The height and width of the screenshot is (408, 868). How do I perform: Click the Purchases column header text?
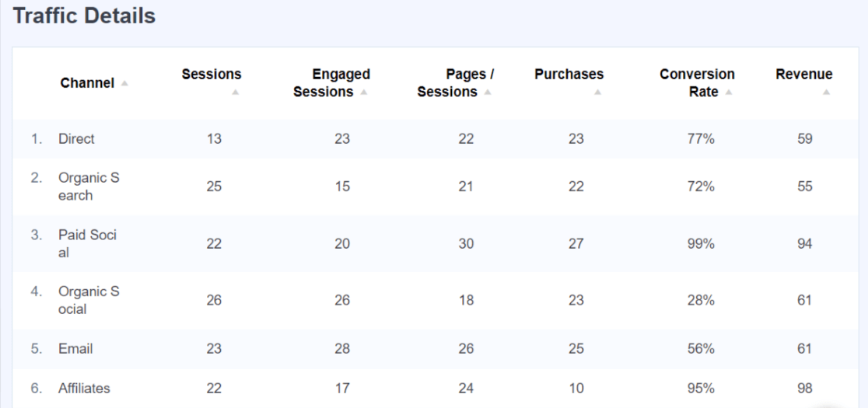(569, 75)
